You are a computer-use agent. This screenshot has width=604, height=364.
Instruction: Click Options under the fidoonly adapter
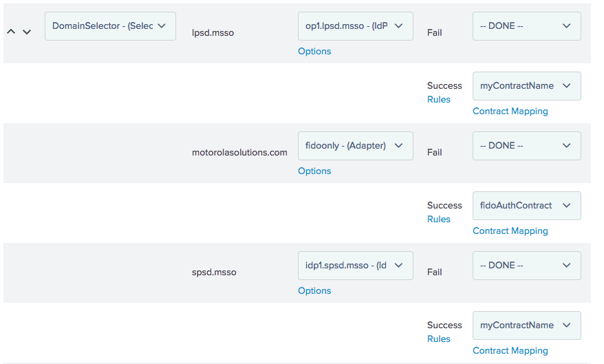[314, 171]
